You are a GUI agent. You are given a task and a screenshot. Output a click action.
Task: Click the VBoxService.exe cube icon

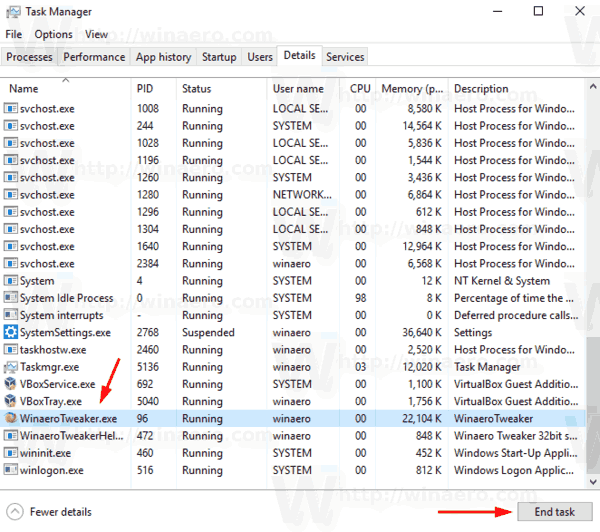[10, 383]
